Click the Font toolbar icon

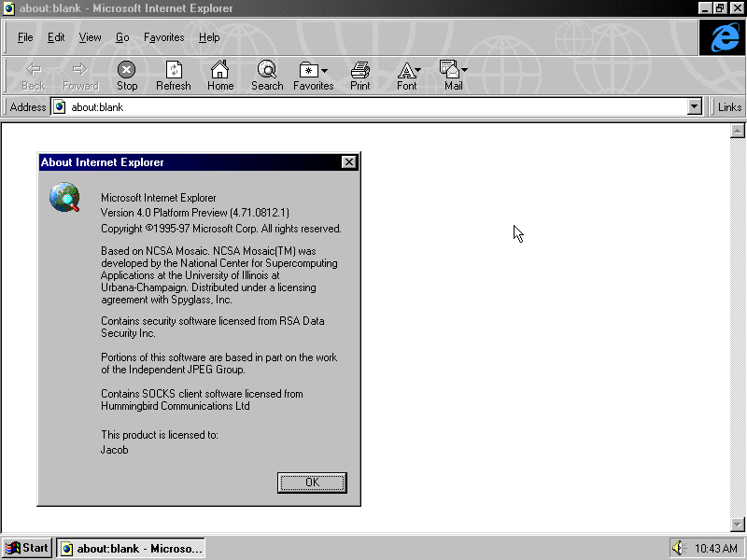coord(405,71)
